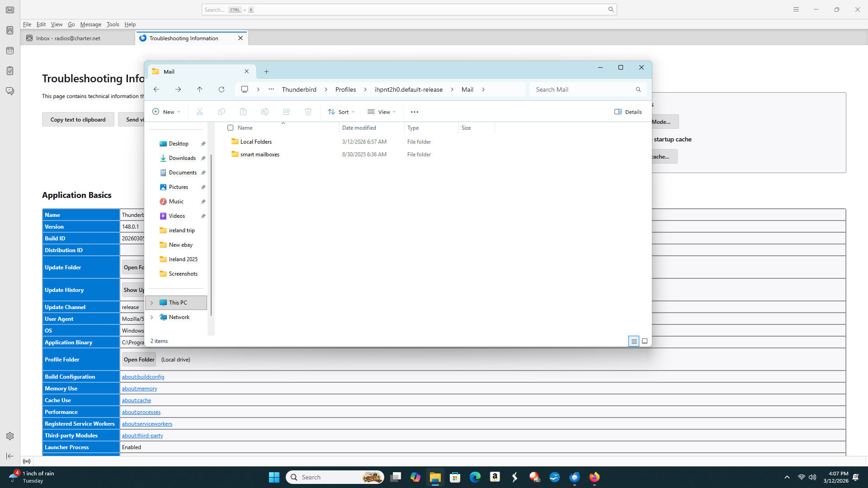
Task: Go up one folder level
Action: [199, 89]
